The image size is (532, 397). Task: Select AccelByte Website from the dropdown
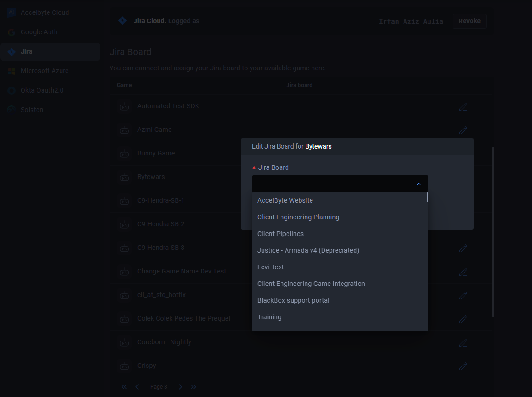(285, 200)
